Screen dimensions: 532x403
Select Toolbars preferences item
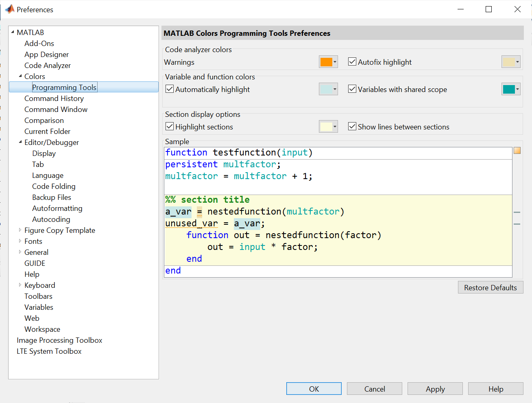pos(38,296)
